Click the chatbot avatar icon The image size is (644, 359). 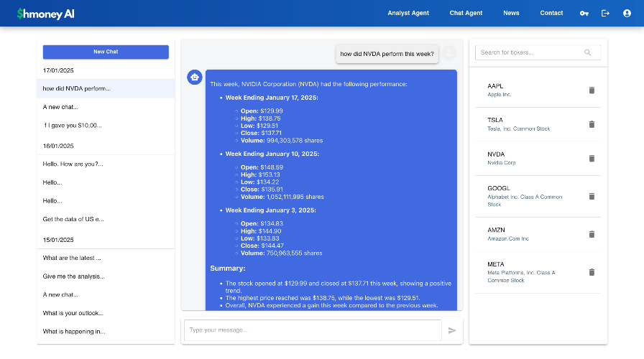[x=195, y=77]
